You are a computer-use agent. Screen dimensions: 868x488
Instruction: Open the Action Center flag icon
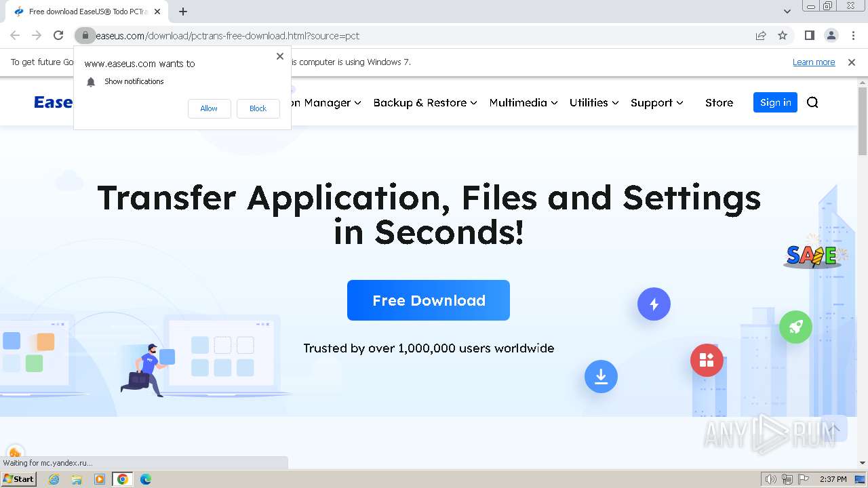point(802,479)
